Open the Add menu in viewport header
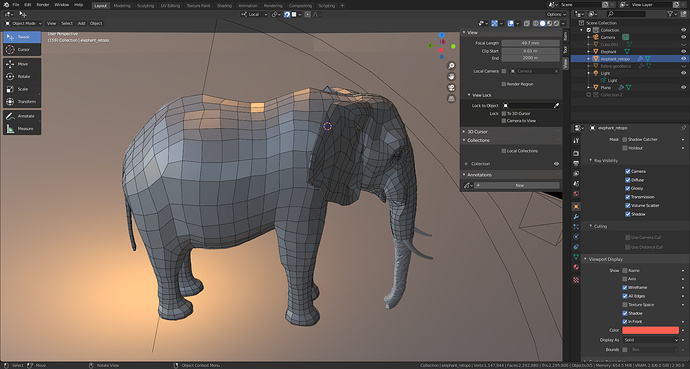This screenshot has height=369, width=690. pos(81,23)
